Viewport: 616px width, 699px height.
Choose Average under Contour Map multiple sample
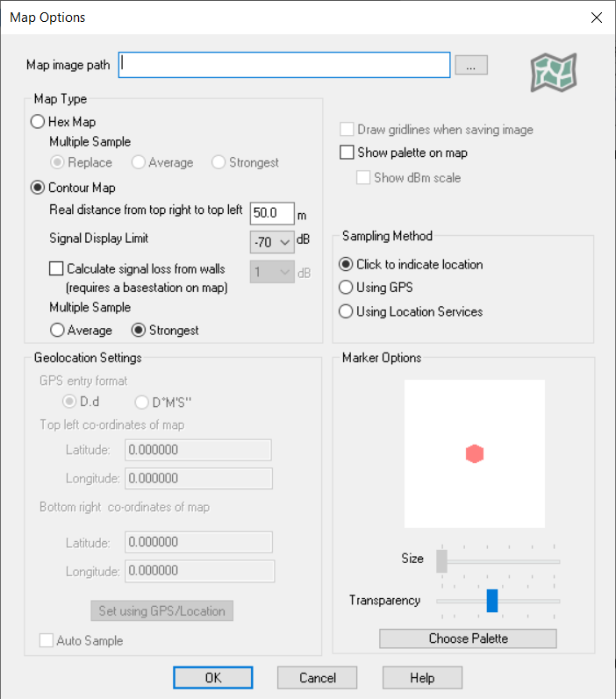coord(57,331)
